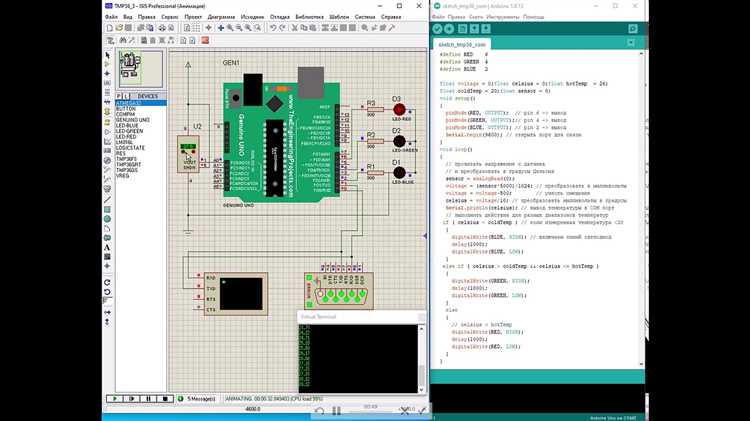The width and height of the screenshot is (750, 421).
Task: Step the simulation one frame
Action: click(132, 399)
